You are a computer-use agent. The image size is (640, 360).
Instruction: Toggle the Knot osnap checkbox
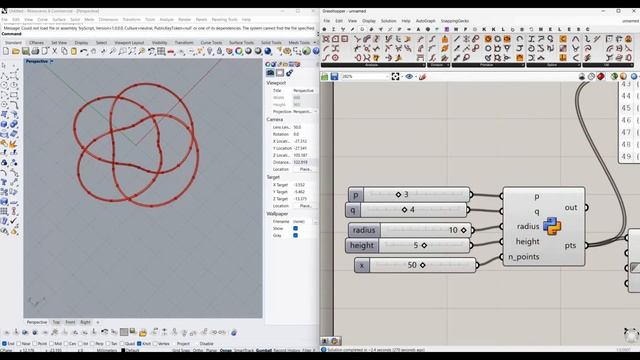[x=139, y=344]
